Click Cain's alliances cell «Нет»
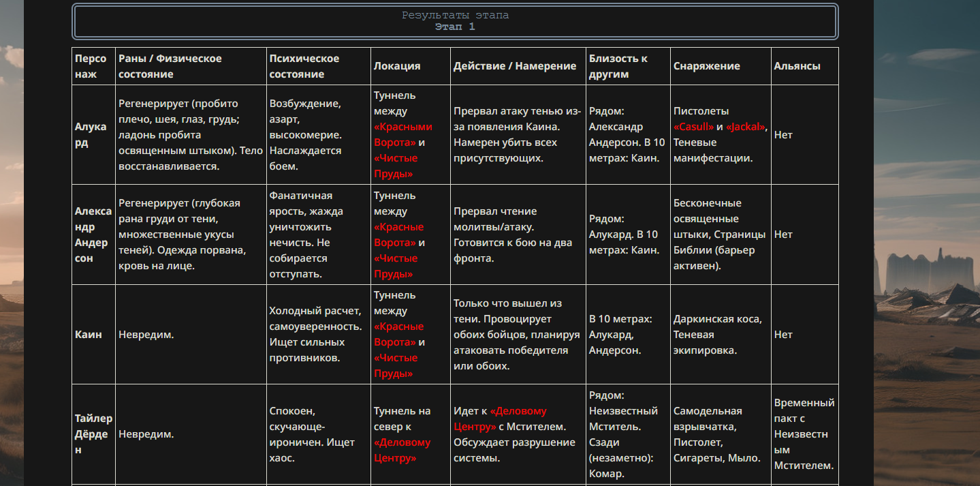The image size is (980, 486). coord(804,335)
